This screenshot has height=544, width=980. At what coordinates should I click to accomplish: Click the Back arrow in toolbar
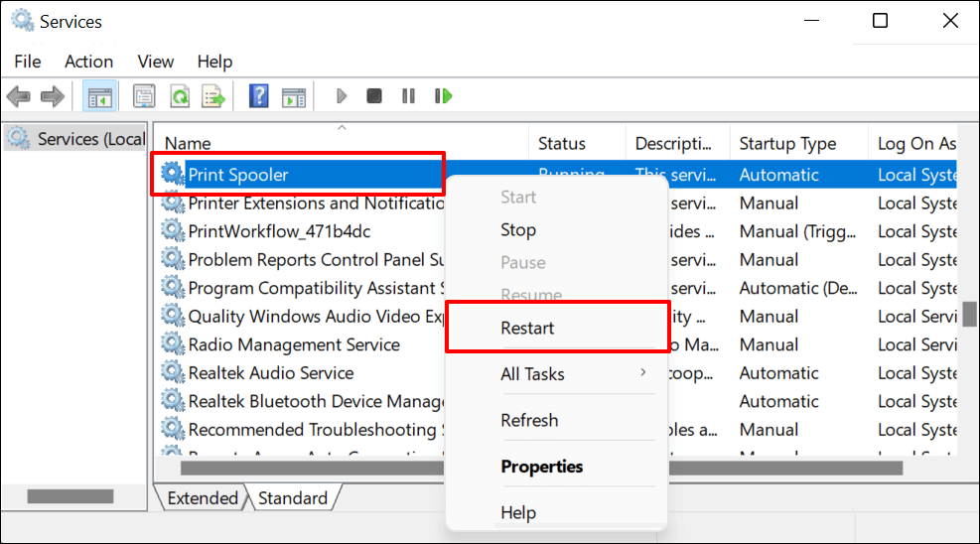[18, 96]
